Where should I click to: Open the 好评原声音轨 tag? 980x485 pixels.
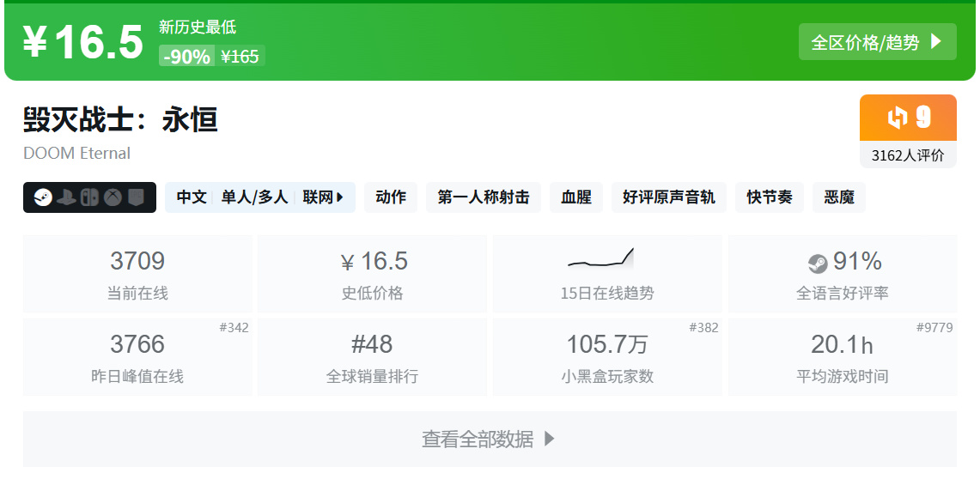coord(669,197)
